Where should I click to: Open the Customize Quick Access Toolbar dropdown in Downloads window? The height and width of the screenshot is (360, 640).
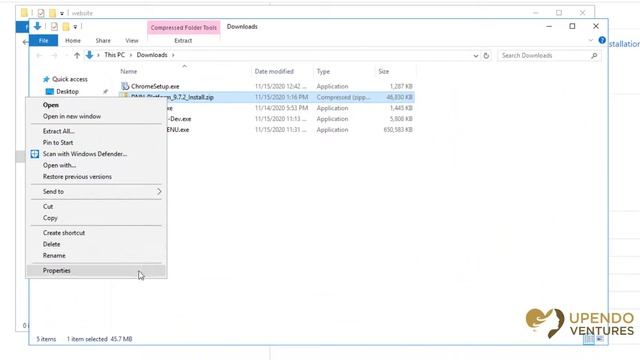(x=75, y=27)
